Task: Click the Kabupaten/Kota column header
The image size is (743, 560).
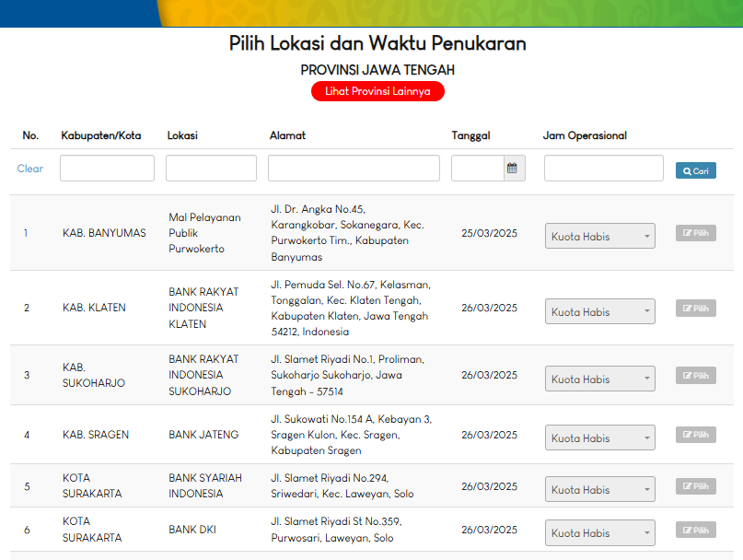Action: (101, 135)
